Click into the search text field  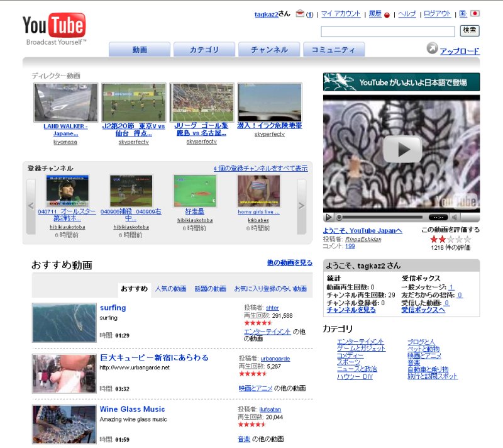(x=388, y=31)
